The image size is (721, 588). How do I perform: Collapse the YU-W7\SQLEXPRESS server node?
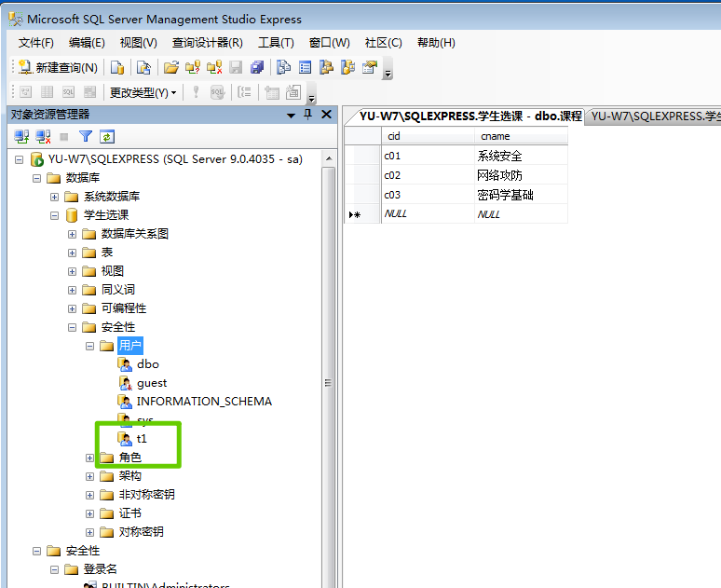[x=20, y=159]
